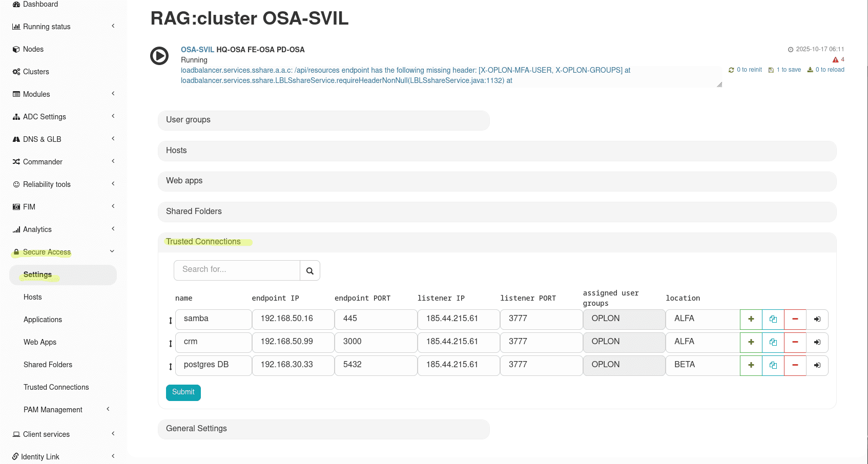This screenshot has width=868, height=464.
Task: Expand the User groups section
Action: [323, 120]
